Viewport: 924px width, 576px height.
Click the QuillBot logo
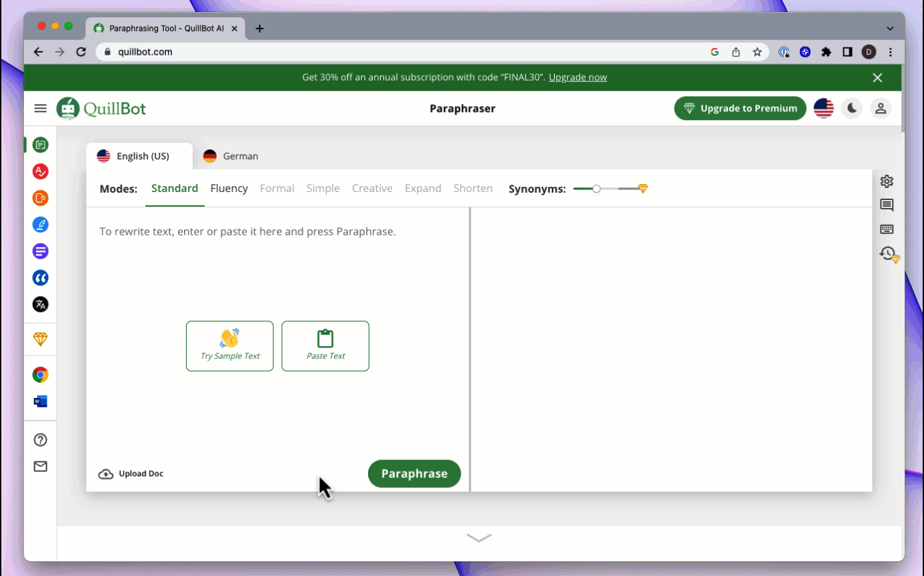coord(101,109)
